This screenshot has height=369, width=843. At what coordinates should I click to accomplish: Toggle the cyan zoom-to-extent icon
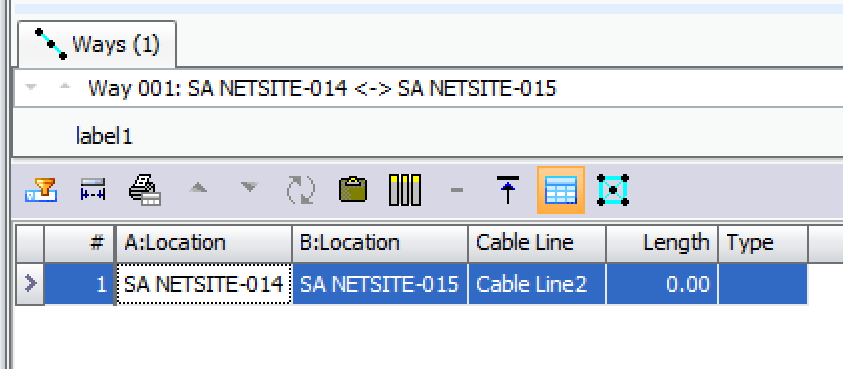(x=613, y=190)
